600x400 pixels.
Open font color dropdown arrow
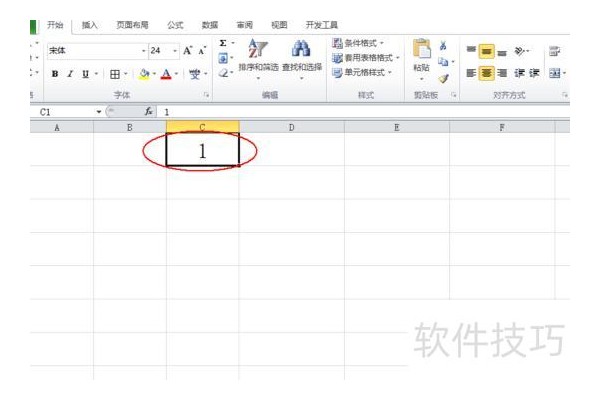[176, 74]
